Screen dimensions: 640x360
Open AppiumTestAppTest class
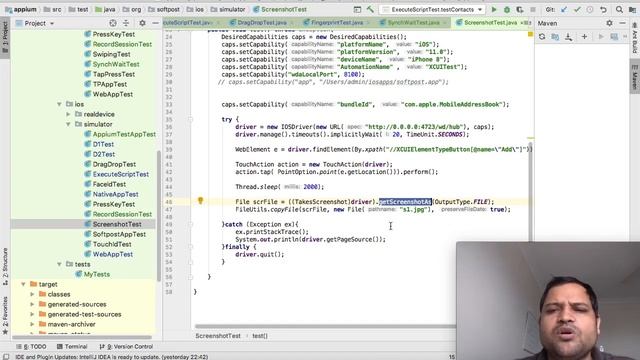coord(124,134)
